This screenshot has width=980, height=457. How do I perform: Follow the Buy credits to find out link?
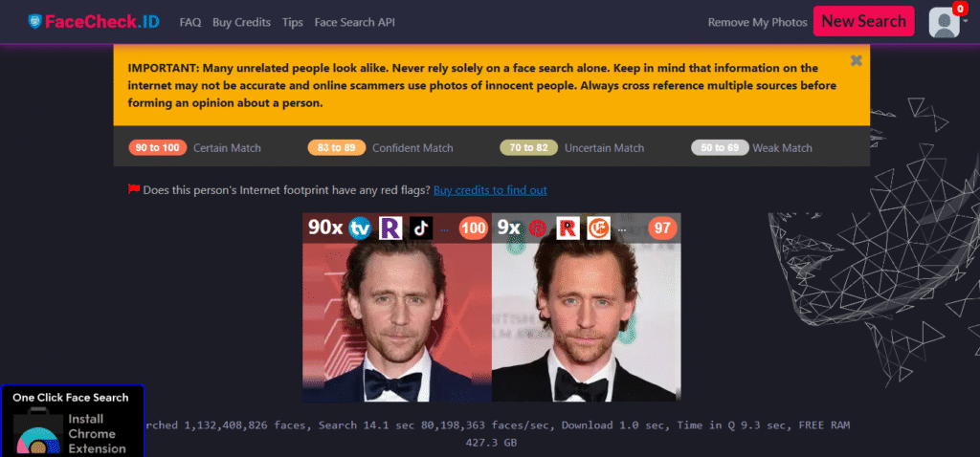[490, 190]
